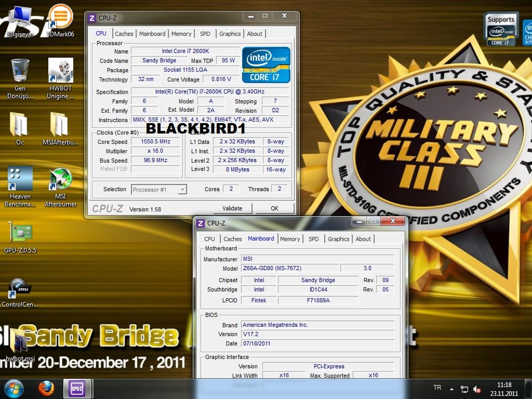This screenshot has width=532, height=399.
Task: Click CPU-Z title icon in upper window
Action: pyautogui.click(x=92, y=18)
